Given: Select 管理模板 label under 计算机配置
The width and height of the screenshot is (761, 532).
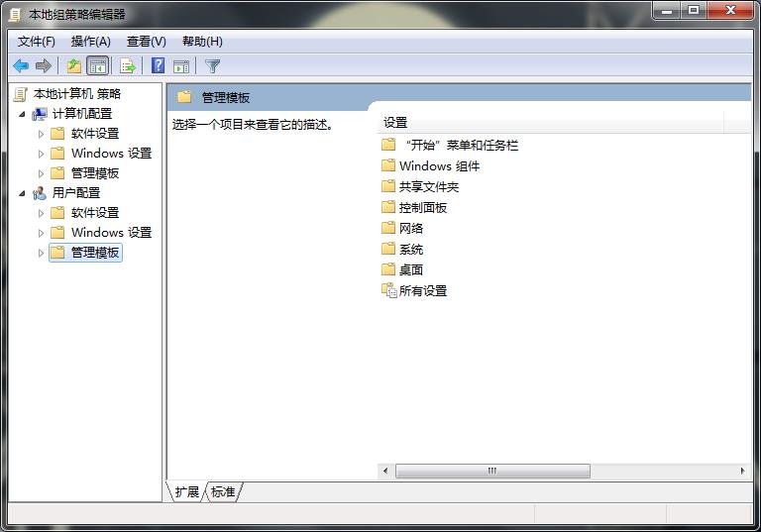Looking at the screenshot, I should (95, 173).
